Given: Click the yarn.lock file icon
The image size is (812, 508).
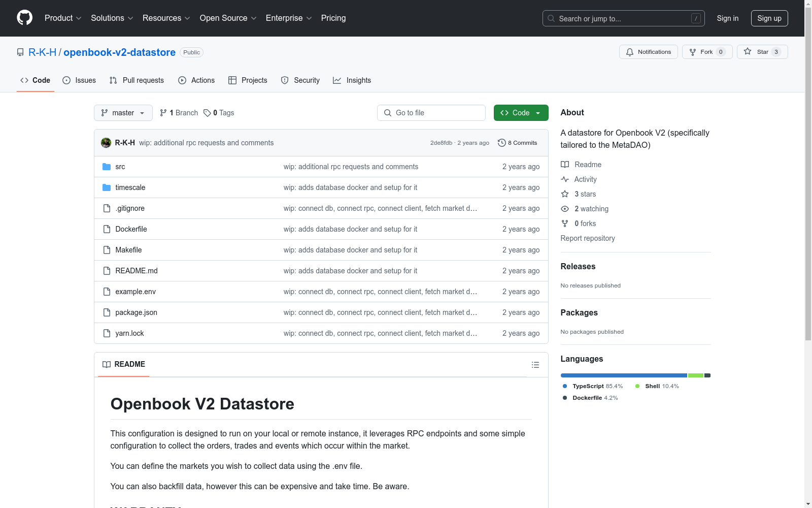Looking at the screenshot, I should tap(107, 333).
